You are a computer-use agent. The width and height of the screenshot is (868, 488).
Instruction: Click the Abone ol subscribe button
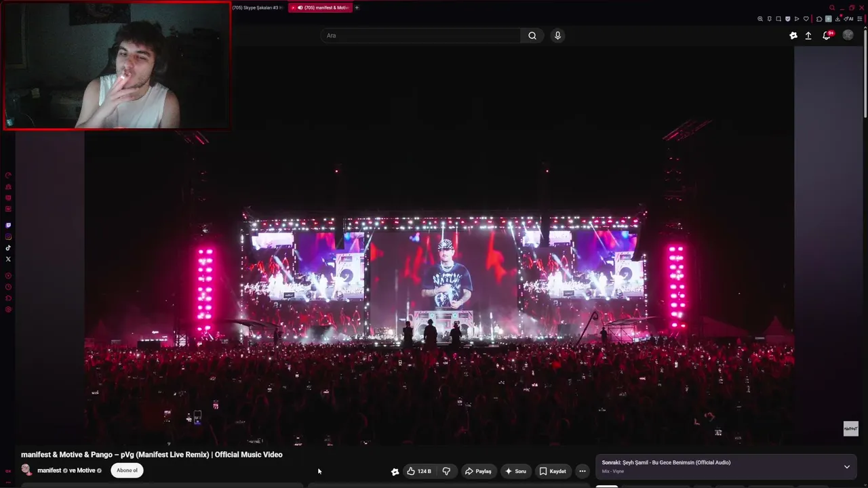point(127,470)
